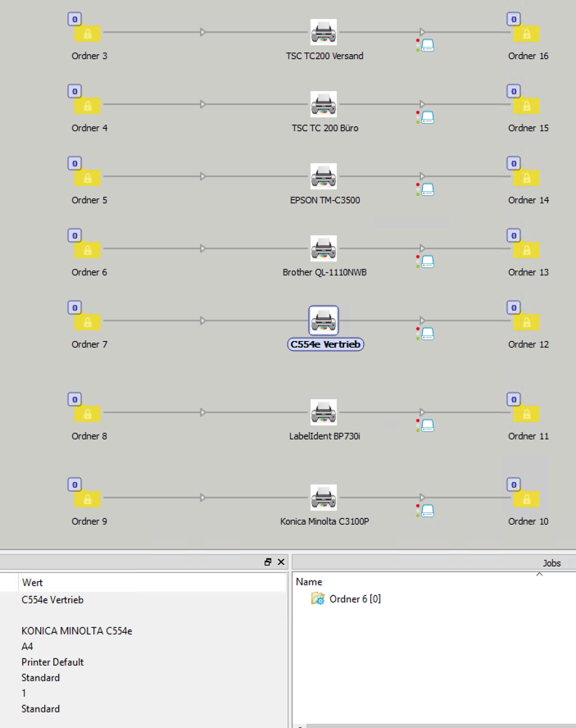
Task: Click the EPSON TM-C3500 printer icon
Action: point(324,177)
